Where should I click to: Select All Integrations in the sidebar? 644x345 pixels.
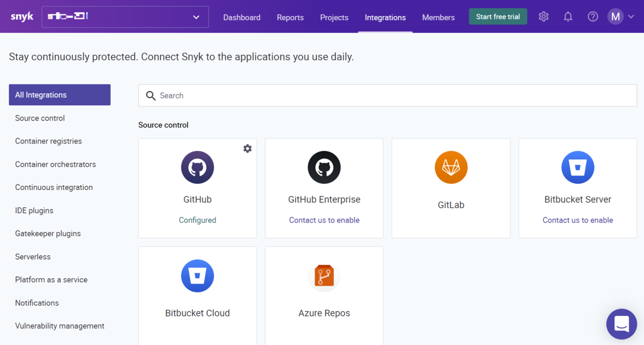[x=60, y=94]
